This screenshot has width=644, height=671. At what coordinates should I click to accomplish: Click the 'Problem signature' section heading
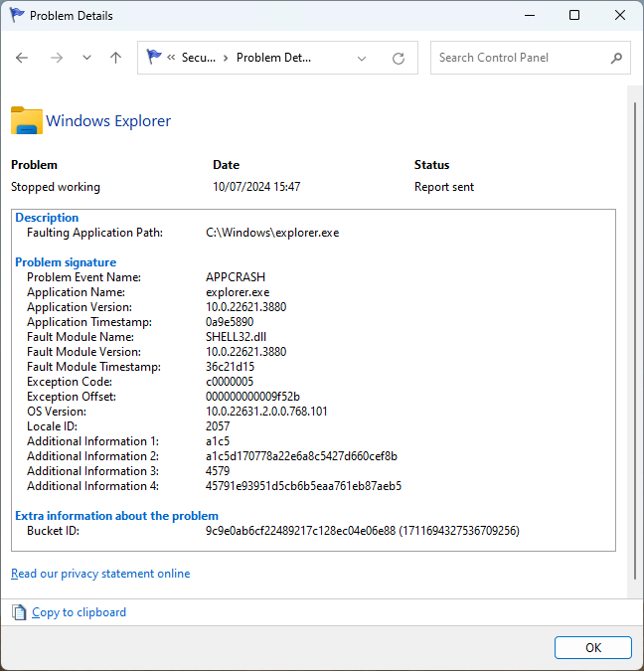(x=66, y=261)
